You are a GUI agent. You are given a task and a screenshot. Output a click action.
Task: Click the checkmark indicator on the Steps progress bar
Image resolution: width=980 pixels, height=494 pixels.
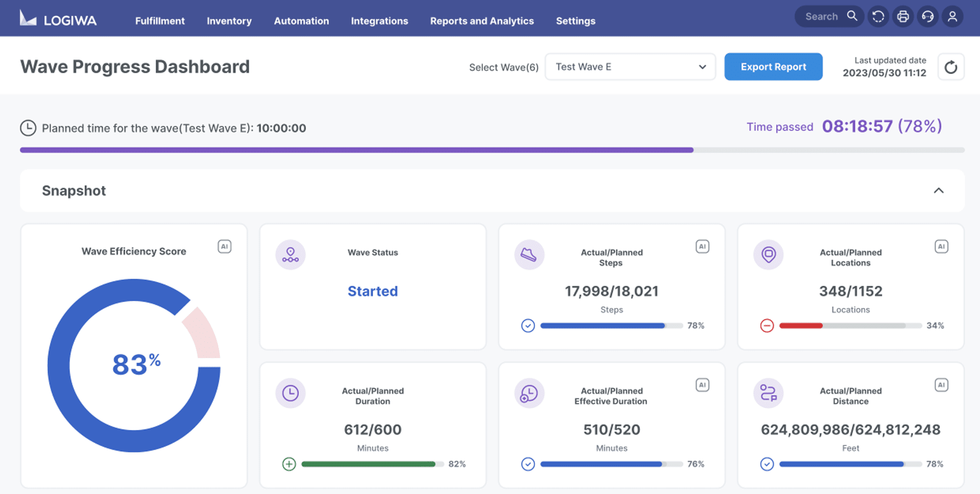coord(528,325)
